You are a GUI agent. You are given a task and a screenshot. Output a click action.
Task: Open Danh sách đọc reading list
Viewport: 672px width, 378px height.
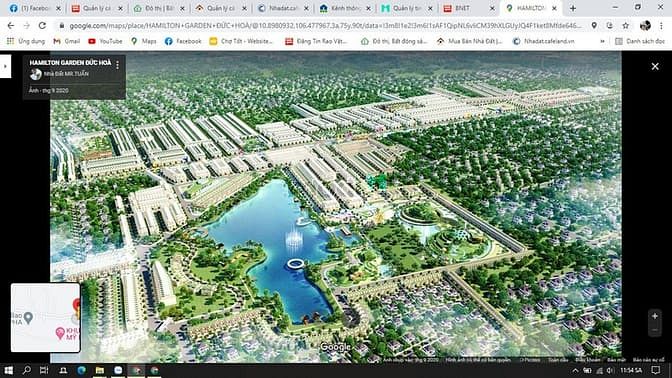(x=640, y=41)
